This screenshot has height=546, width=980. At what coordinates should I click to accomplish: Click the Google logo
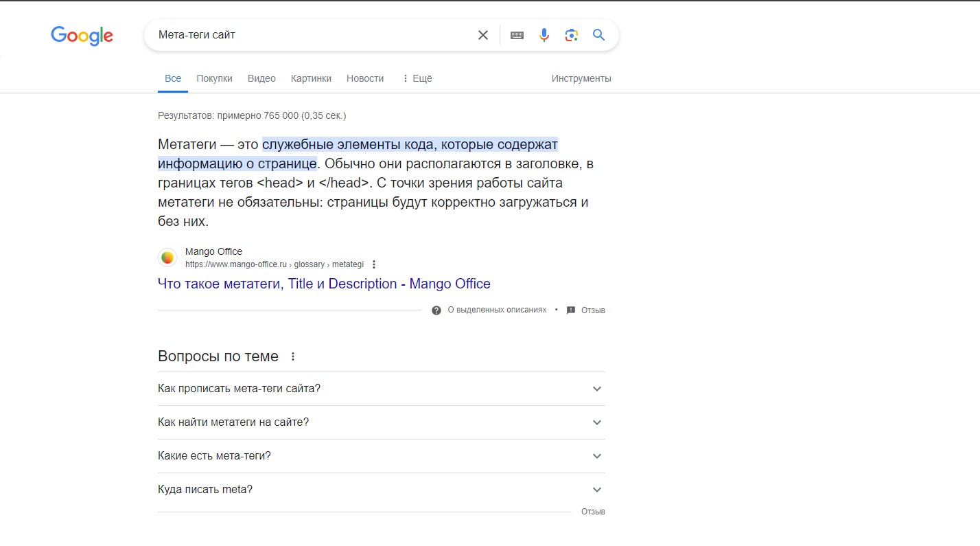[82, 36]
